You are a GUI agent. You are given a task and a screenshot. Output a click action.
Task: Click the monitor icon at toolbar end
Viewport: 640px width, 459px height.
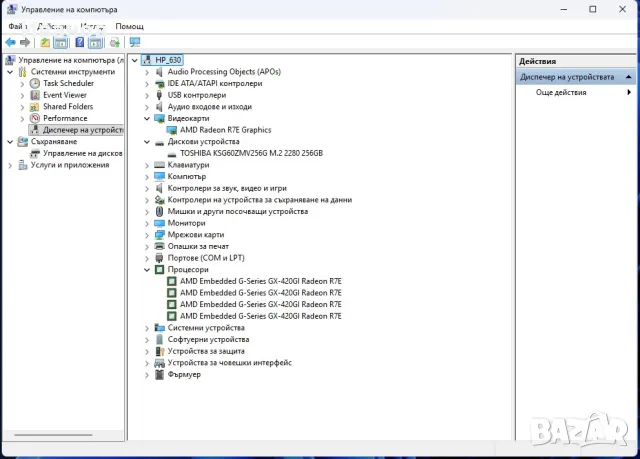click(x=135, y=42)
